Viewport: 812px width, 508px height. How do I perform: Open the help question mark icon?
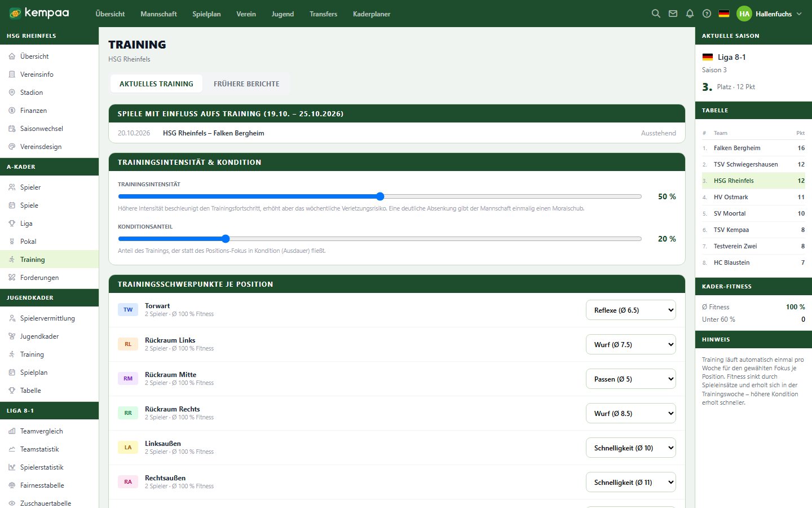(x=707, y=14)
